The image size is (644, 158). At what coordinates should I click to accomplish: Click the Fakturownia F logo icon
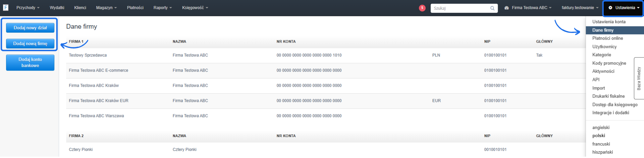click(x=6, y=7)
